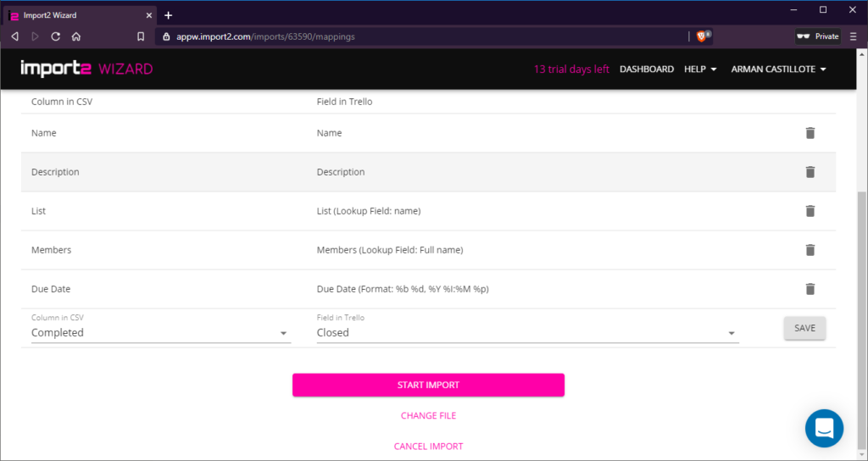Save the Completed to Closed mapping

804,328
